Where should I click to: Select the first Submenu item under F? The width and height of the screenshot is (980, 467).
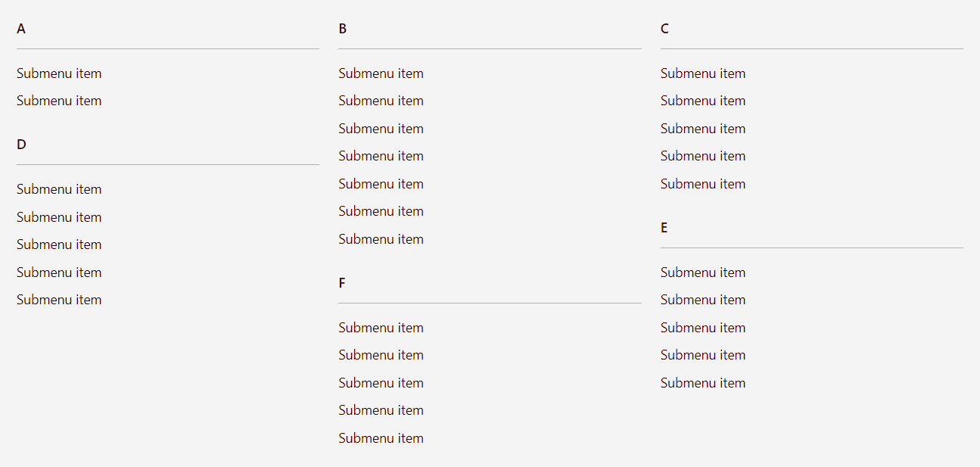pyautogui.click(x=381, y=328)
